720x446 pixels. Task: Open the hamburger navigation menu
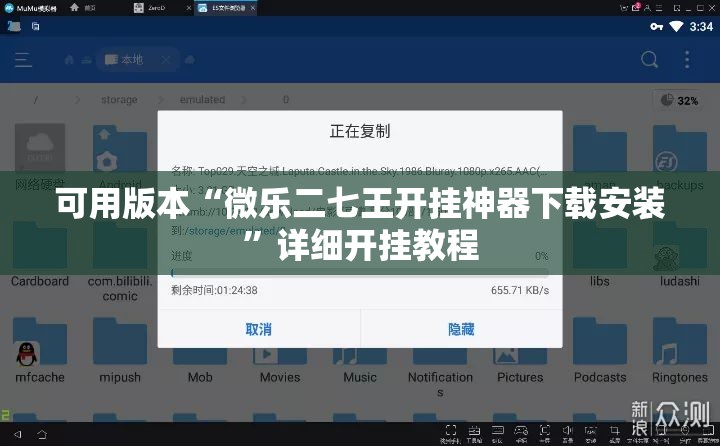(x=23, y=60)
